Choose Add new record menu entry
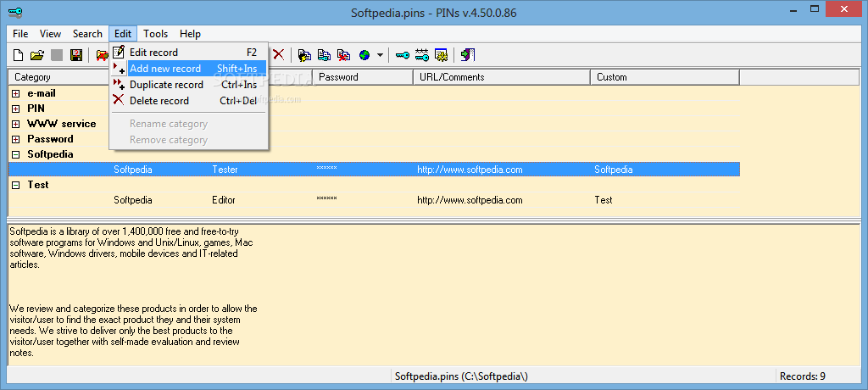This screenshot has width=868, height=390. 189,69
